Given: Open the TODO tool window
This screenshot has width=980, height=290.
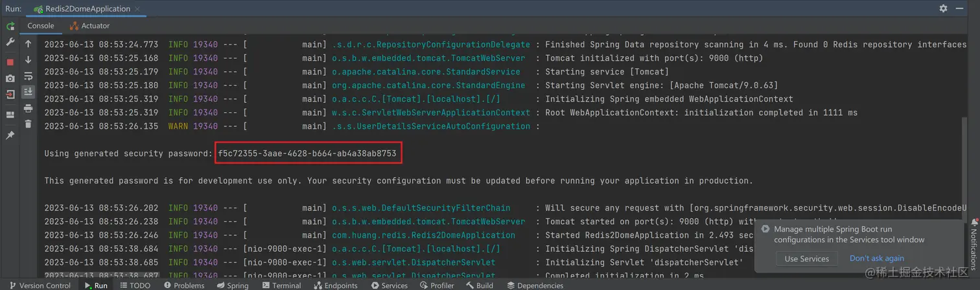Looking at the screenshot, I should click(x=135, y=285).
